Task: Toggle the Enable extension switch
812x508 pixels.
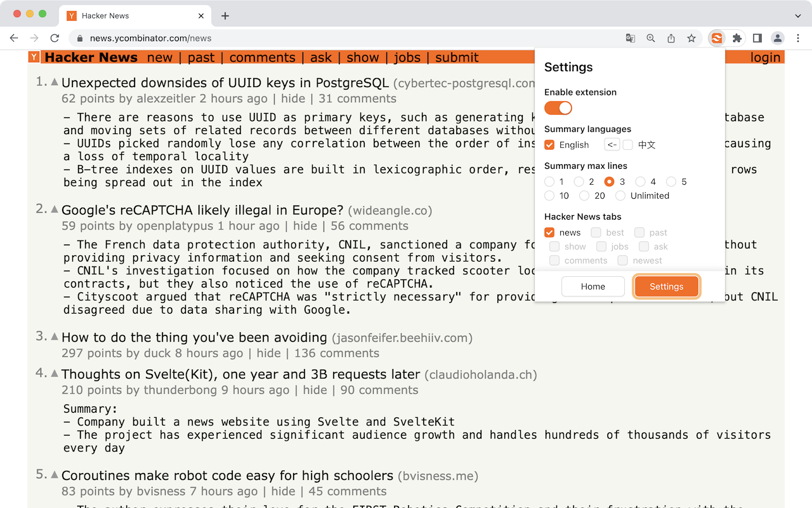Action: (558, 108)
